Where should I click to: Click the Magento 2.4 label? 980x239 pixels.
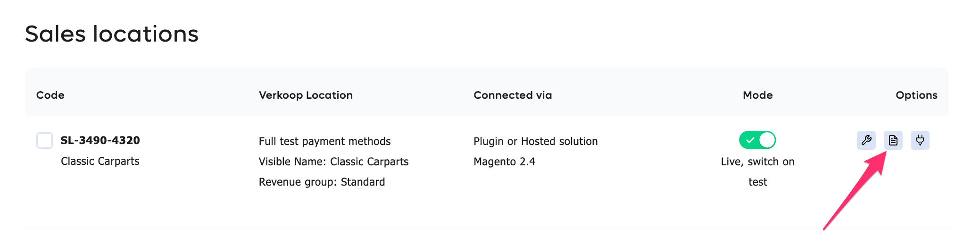tap(504, 162)
